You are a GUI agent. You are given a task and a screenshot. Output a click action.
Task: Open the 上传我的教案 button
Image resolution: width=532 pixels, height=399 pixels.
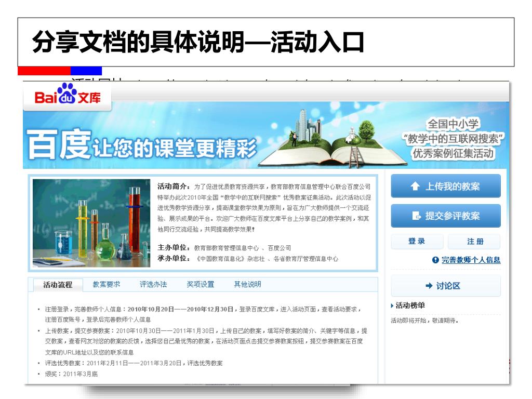click(445, 186)
